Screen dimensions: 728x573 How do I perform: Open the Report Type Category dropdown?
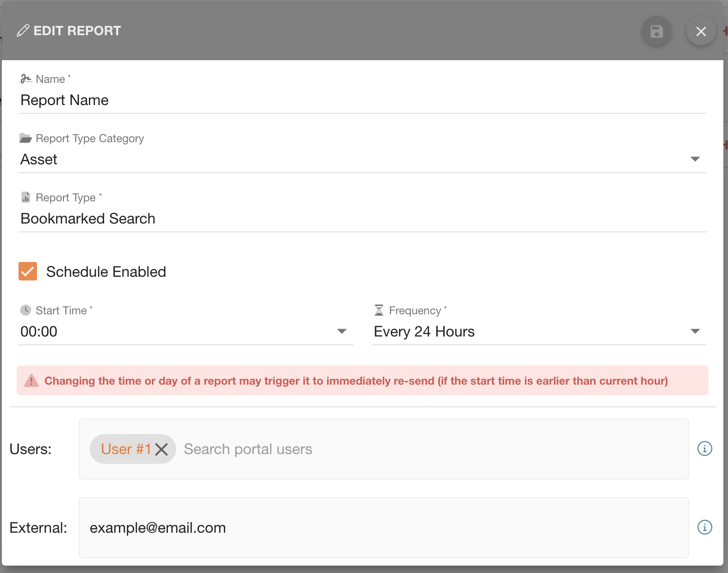pos(695,159)
